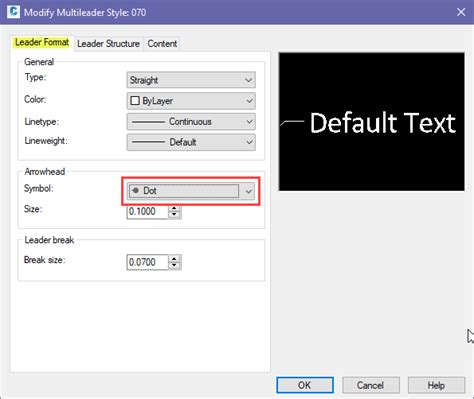Click the ByLayer color swatch box

point(134,101)
